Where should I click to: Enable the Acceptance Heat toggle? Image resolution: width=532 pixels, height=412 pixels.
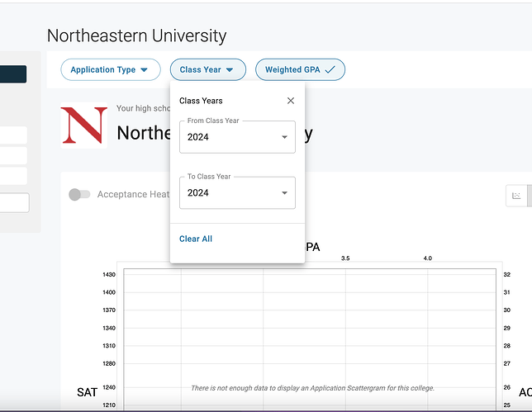pos(79,195)
